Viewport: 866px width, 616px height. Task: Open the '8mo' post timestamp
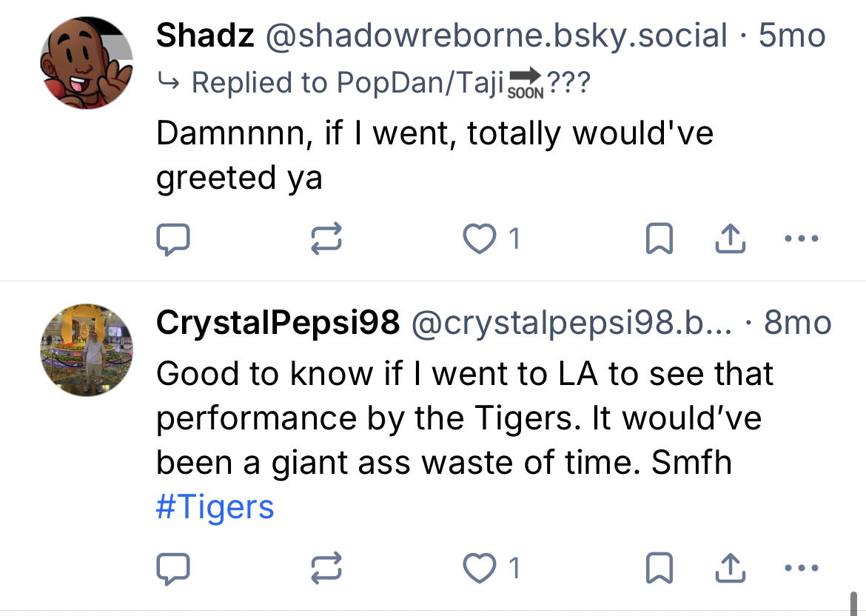coord(797,323)
